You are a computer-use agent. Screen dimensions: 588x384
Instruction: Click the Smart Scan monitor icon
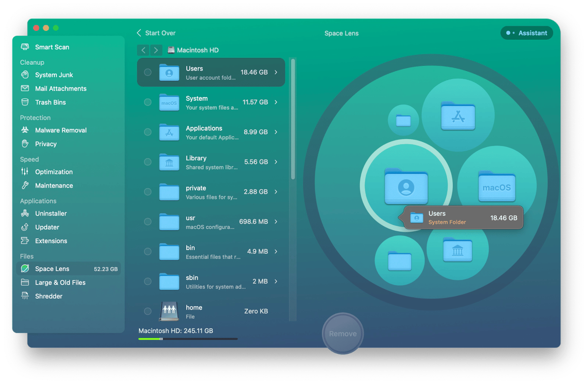pos(25,47)
